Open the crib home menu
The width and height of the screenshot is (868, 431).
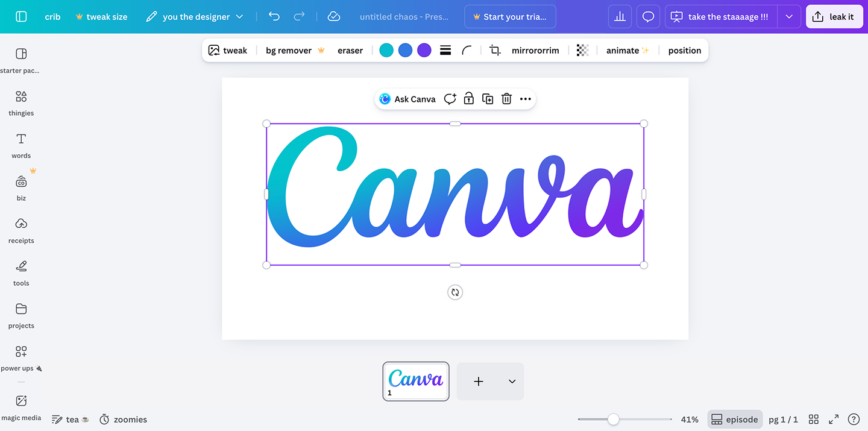click(x=52, y=17)
